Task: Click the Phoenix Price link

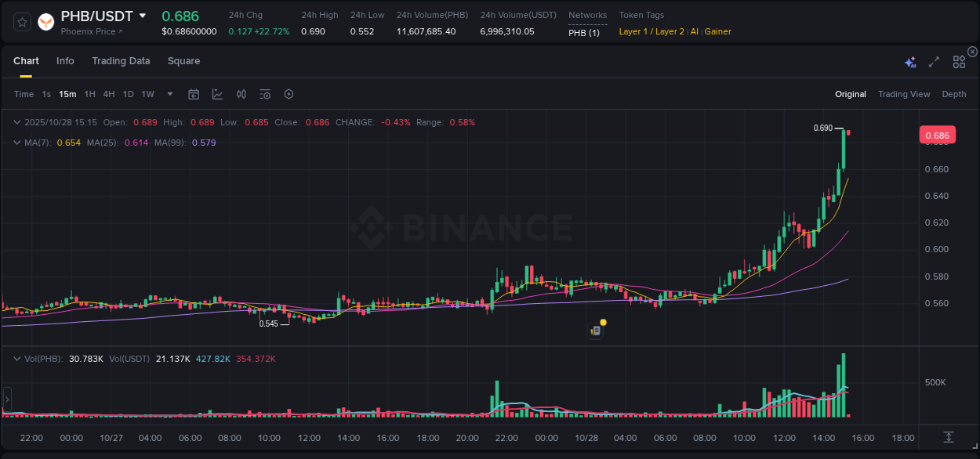Action: pos(88,31)
